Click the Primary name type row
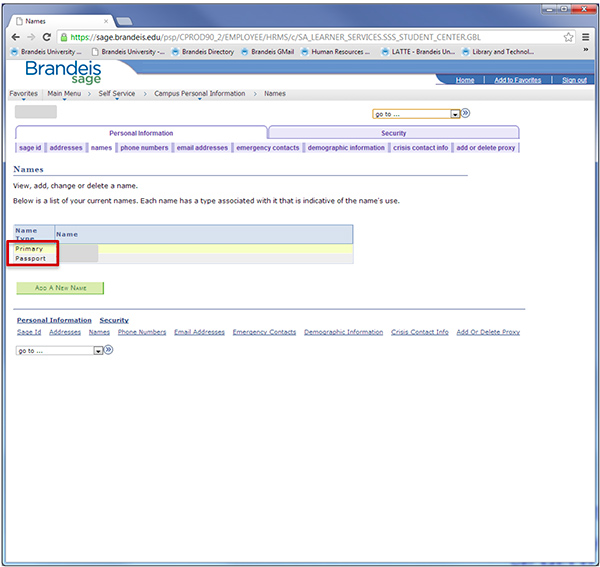The image size is (600, 567). 183,249
